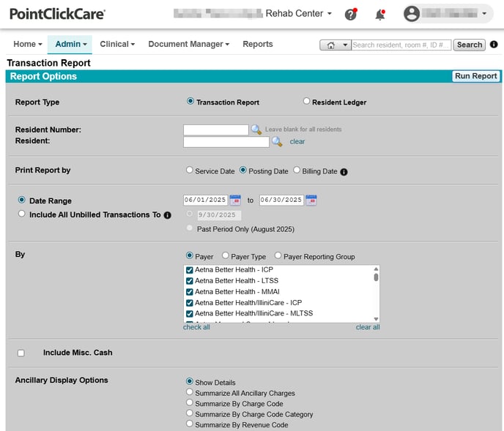
Task: Go to the Reports menu item
Action: (257, 45)
